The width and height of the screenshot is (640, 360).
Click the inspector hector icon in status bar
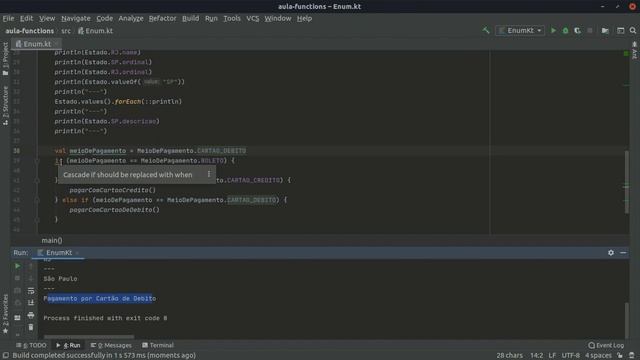coord(632,356)
